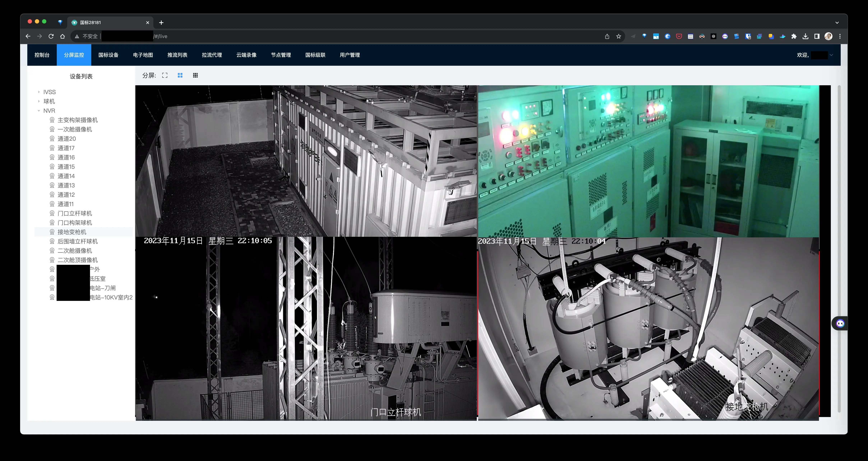Open a new browser tab
Viewport: 868px width, 461px height.
(x=161, y=23)
